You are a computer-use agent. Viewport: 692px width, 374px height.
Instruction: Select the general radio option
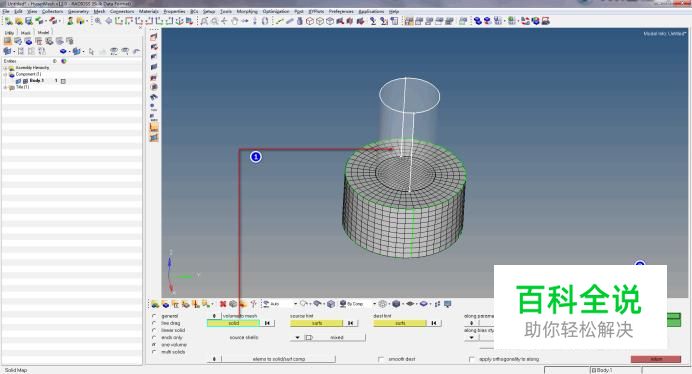[154, 316]
